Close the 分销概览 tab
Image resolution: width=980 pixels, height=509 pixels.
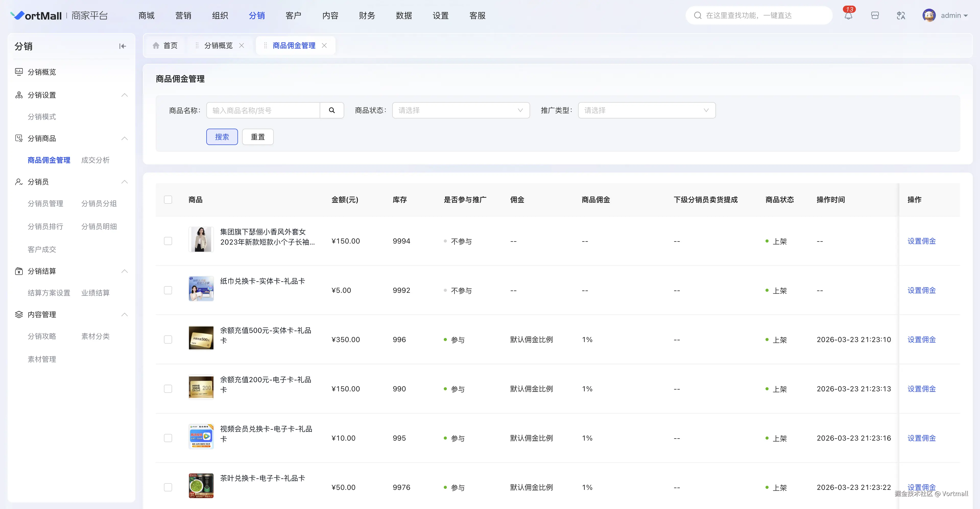242,46
